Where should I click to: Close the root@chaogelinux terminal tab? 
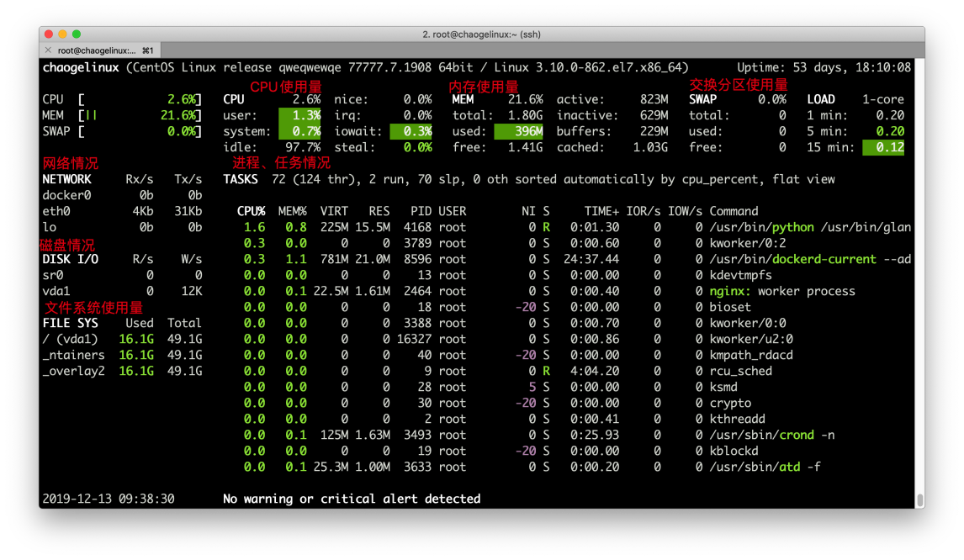[x=48, y=50]
